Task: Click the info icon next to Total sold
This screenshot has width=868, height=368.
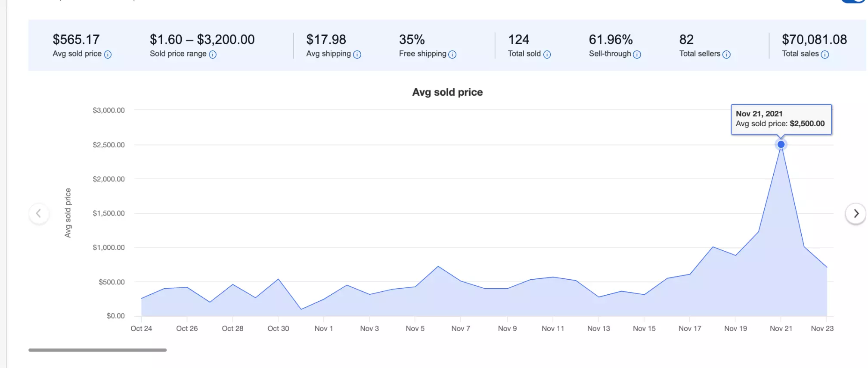Action: [x=547, y=54]
